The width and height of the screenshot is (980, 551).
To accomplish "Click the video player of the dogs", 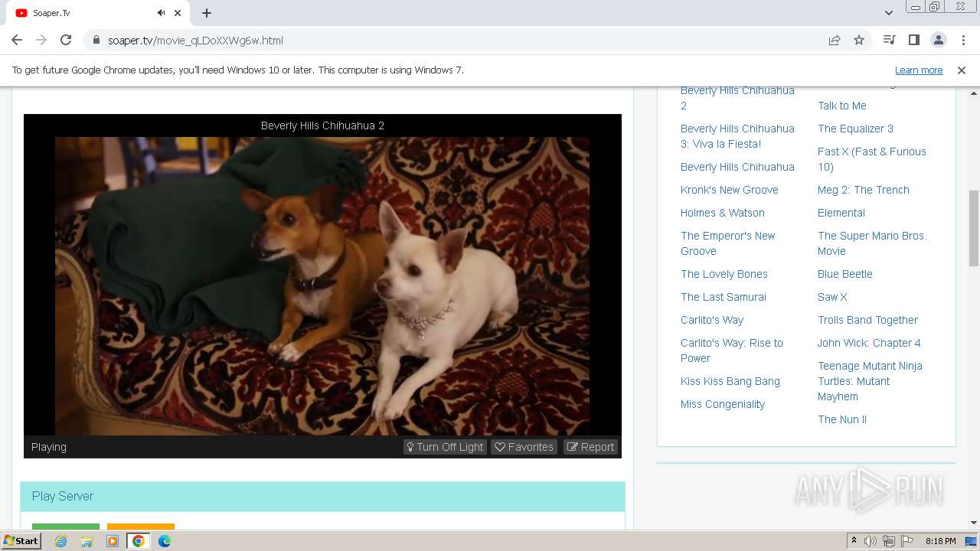I will pyautogui.click(x=322, y=285).
